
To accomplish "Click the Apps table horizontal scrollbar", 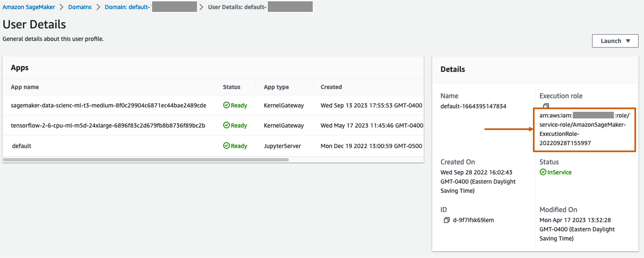I will pos(146,160).
